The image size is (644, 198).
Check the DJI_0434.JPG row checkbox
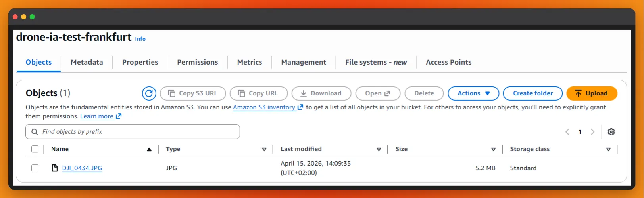[x=35, y=168]
